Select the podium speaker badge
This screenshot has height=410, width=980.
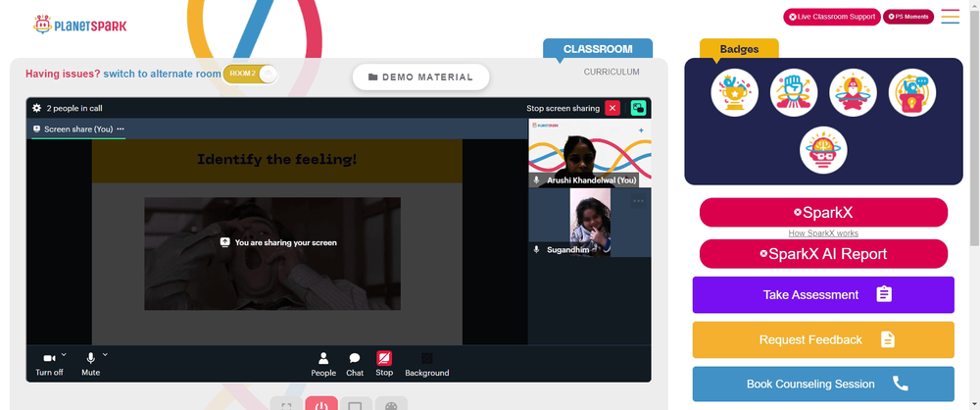(x=911, y=92)
